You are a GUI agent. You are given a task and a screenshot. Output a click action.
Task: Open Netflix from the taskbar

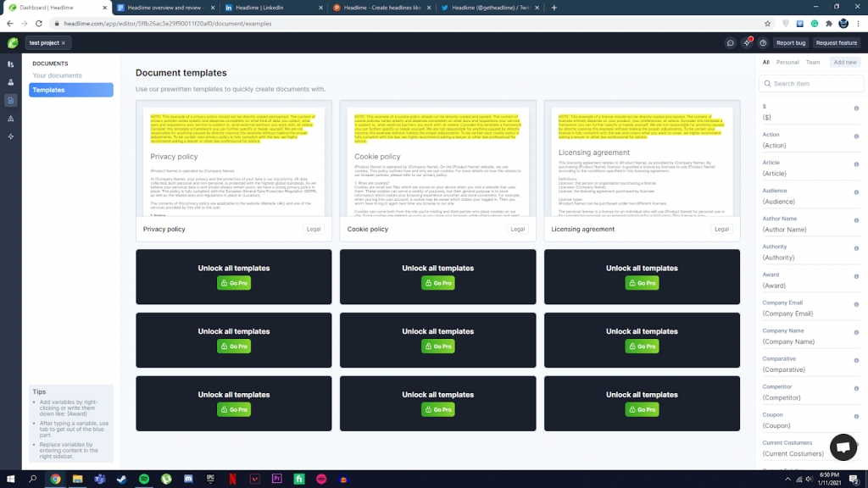pyautogui.click(x=232, y=480)
